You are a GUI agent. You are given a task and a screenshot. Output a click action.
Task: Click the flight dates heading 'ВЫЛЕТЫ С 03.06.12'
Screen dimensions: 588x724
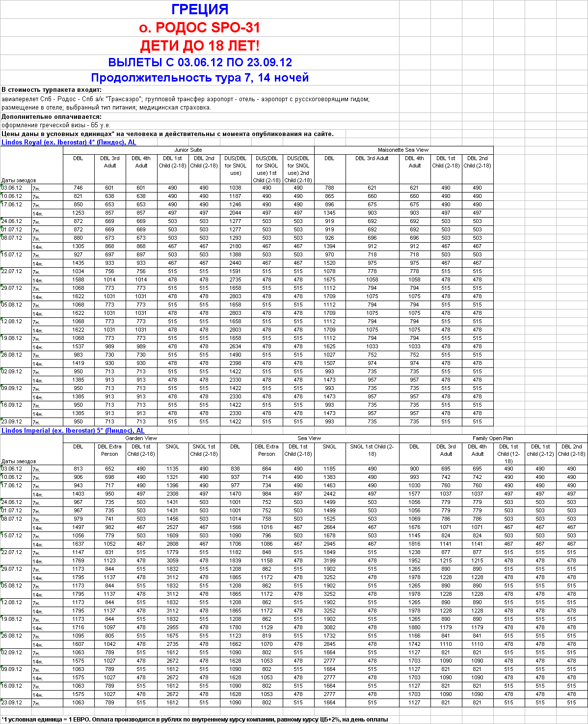pyautogui.click(x=199, y=62)
